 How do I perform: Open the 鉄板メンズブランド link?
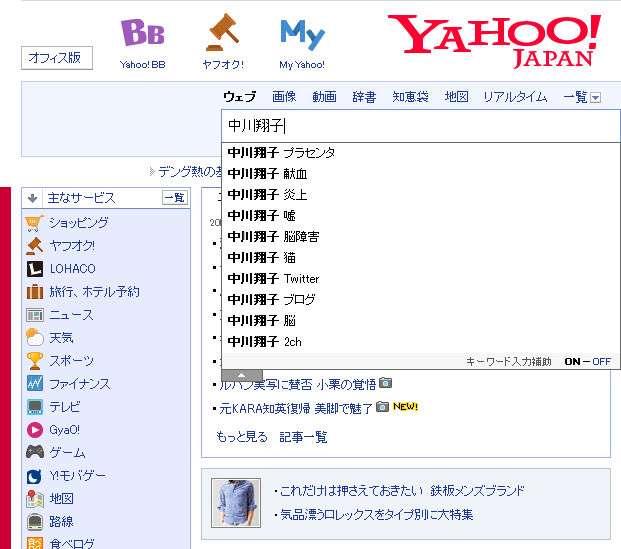click(402, 491)
